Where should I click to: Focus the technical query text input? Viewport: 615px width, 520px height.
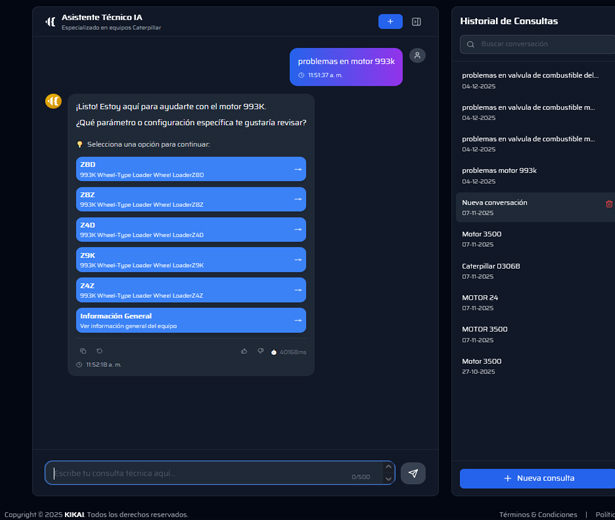click(200, 473)
